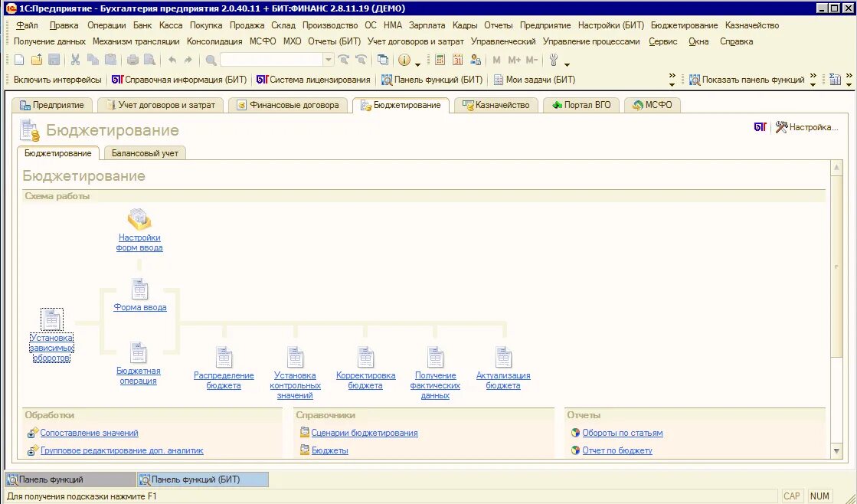This screenshot has height=504, width=857.
Task: Open the Банк menu
Action: click(142, 25)
